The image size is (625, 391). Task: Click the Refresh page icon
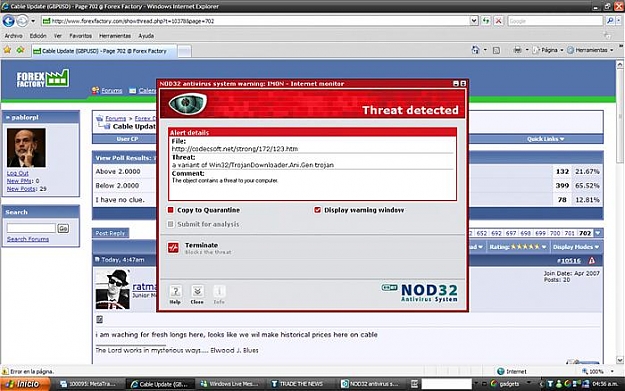486,21
